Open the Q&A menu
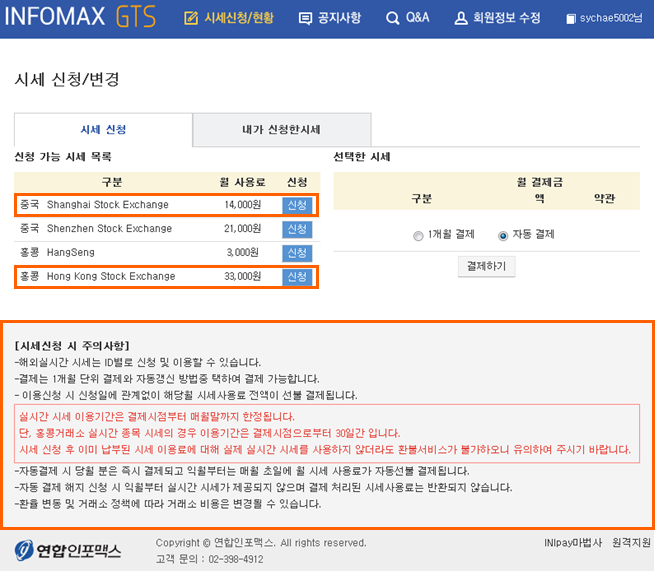The width and height of the screenshot is (655, 571). [x=417, y=18]
